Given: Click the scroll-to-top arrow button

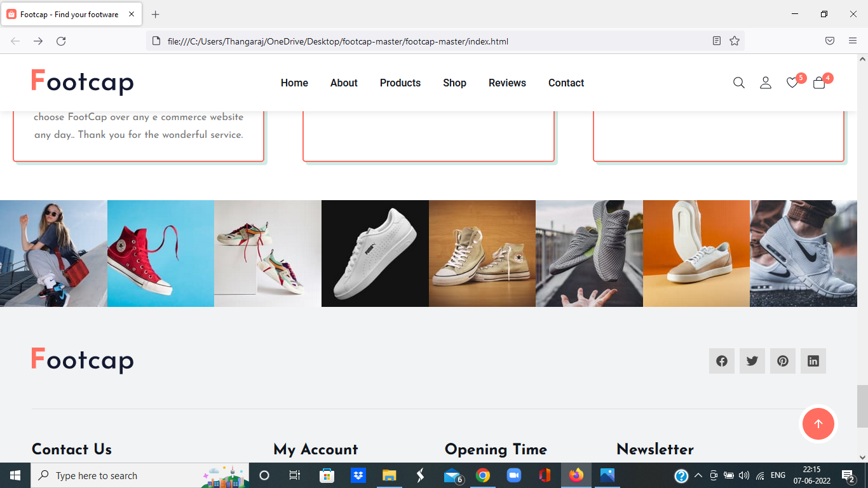Looking at the screenshot, I should tap(818, 424).
